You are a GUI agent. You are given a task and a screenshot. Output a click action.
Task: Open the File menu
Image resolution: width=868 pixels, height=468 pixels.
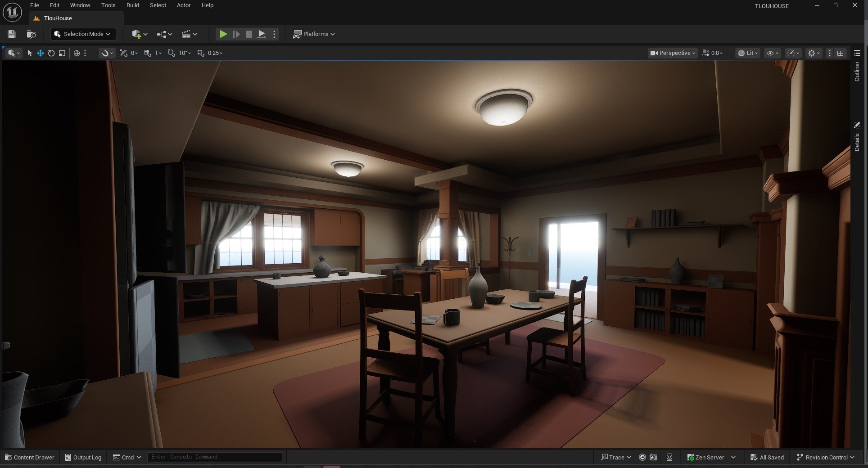[34, 5]
